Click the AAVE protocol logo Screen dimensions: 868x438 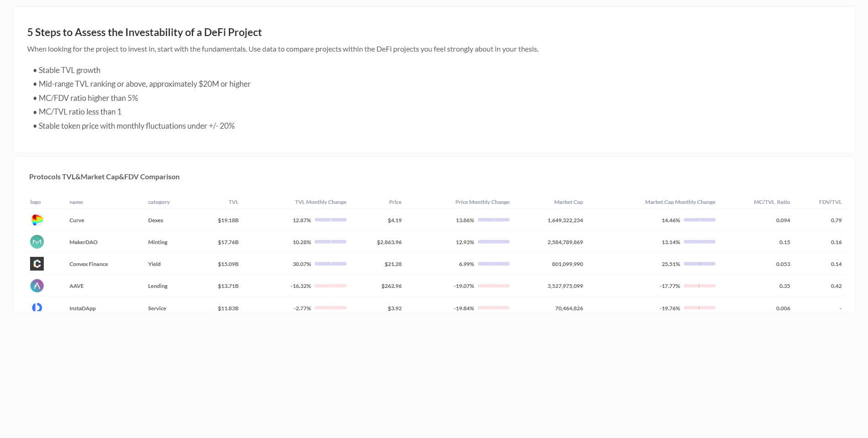36,286
